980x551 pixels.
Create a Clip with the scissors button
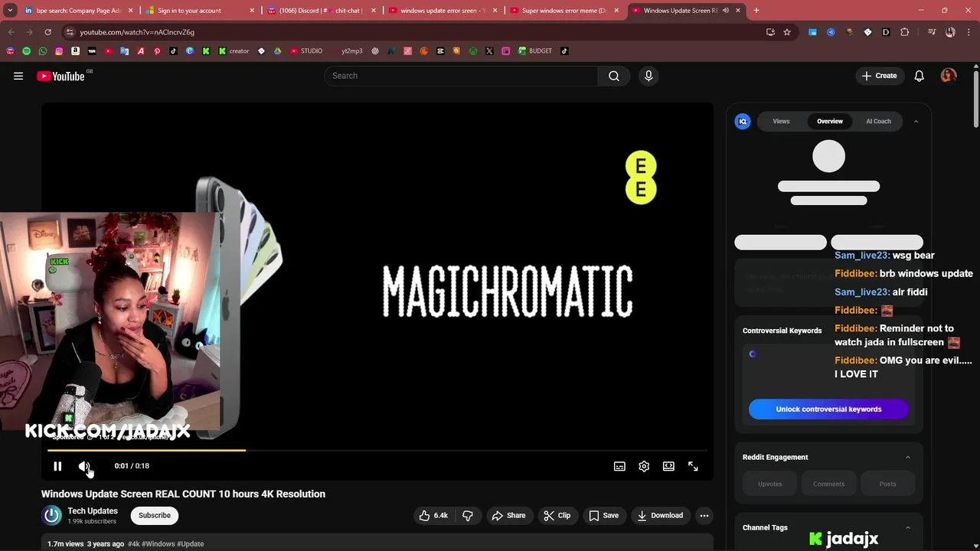click(x=557, y=515)
